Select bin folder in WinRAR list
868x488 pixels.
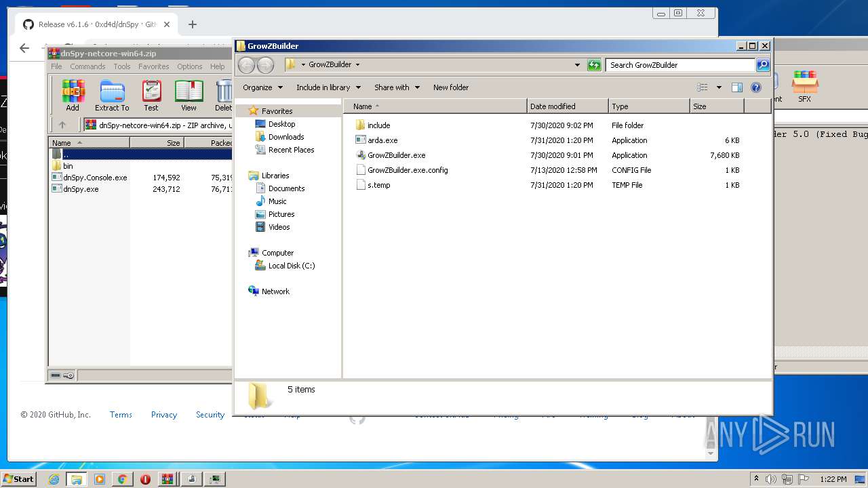(x=68, y=166)
